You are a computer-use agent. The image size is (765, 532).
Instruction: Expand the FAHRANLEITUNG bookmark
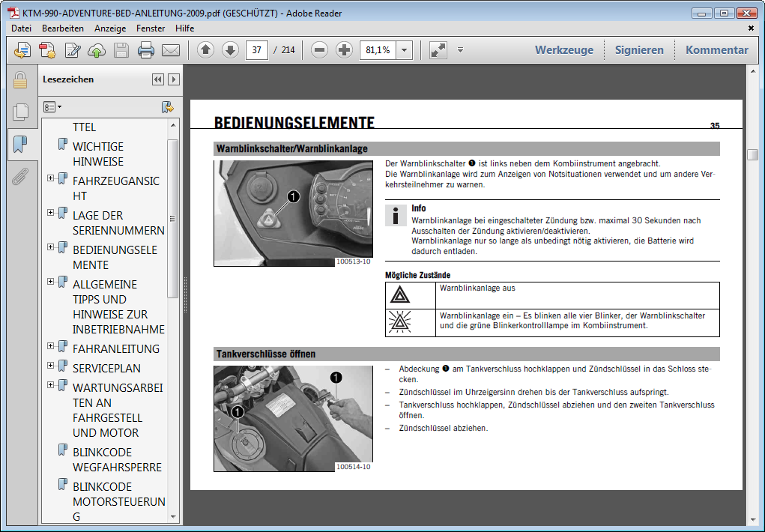[51, 346]
